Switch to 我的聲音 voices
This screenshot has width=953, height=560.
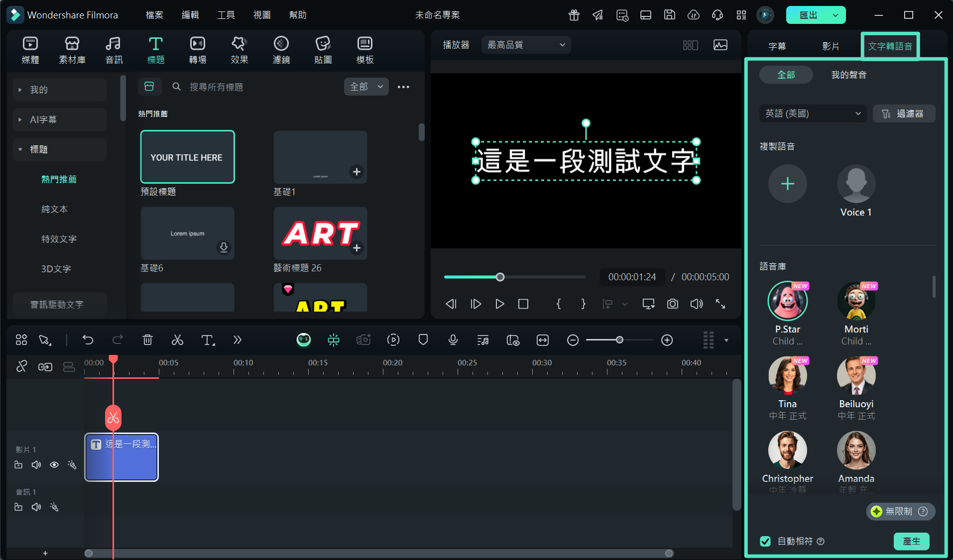[849, 75]
